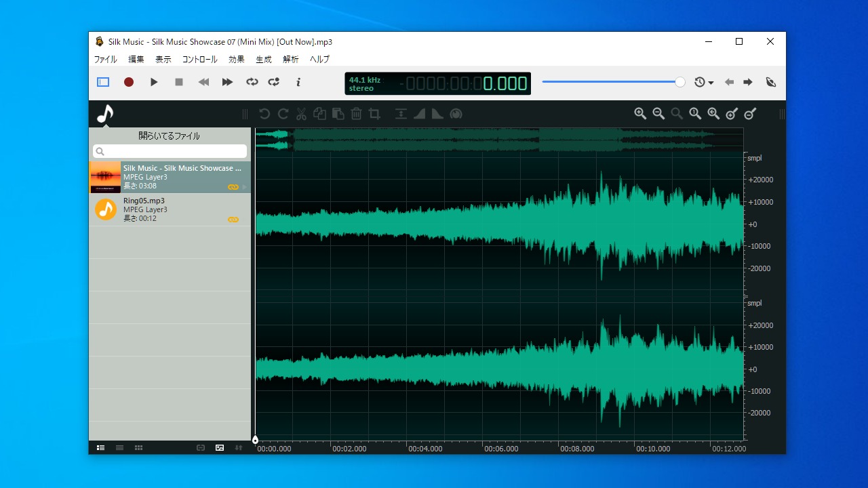Click the vertical Zoom Out icon
Viewport: 868px width, 488px height.
pos(750,114)
